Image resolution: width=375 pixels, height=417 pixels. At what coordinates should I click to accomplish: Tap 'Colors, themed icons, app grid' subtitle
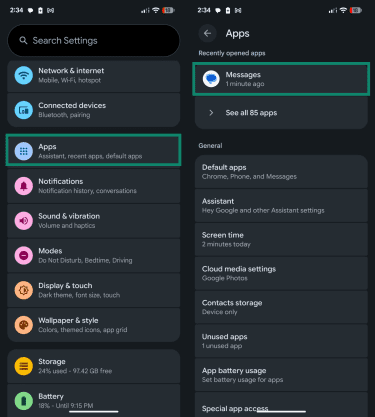[83, 330]
